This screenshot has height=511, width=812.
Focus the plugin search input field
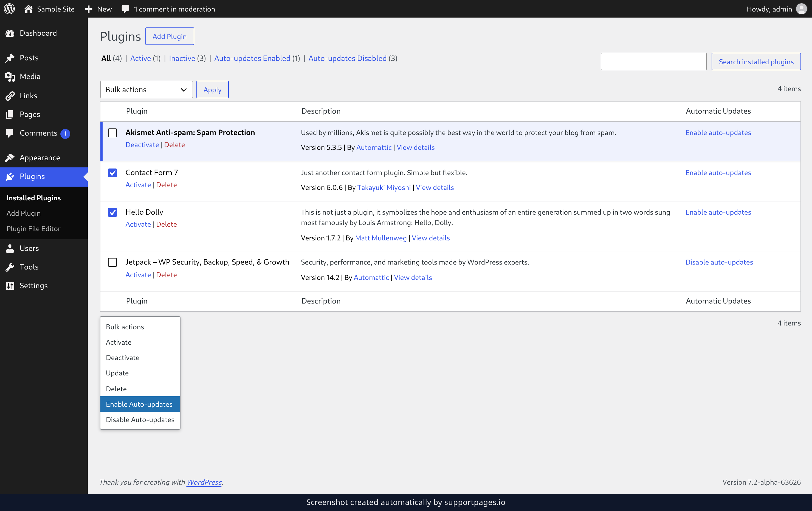653,61
